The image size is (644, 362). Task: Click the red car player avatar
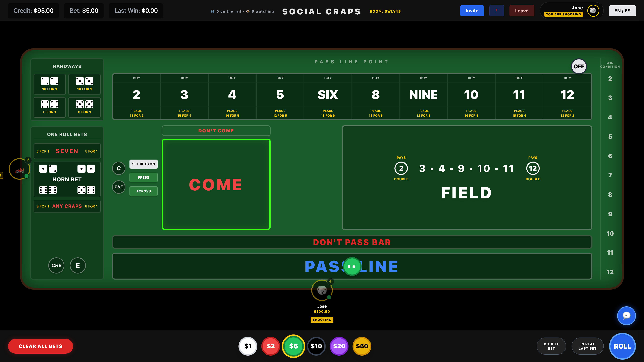click(19, 169)
